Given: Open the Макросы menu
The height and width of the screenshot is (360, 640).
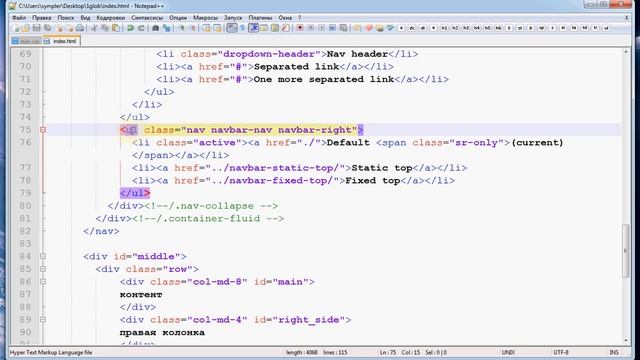Looking at the screenshot, I should click(205, 18).
